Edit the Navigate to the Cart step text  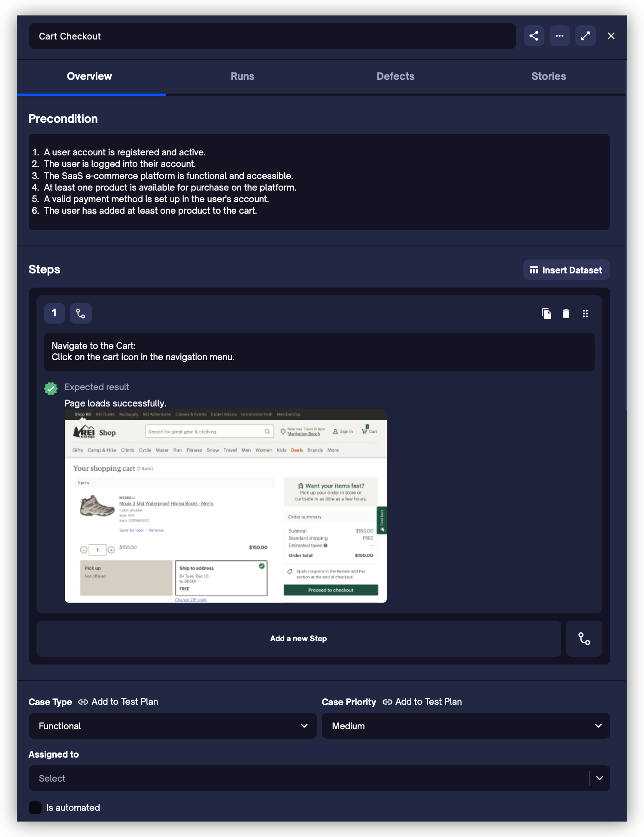tap(319, 352)
